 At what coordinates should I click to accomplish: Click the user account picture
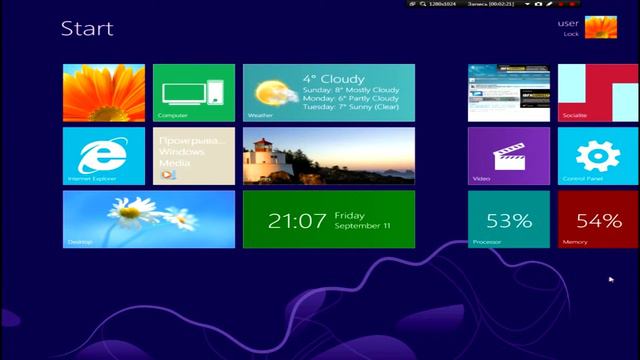[601, 27]
